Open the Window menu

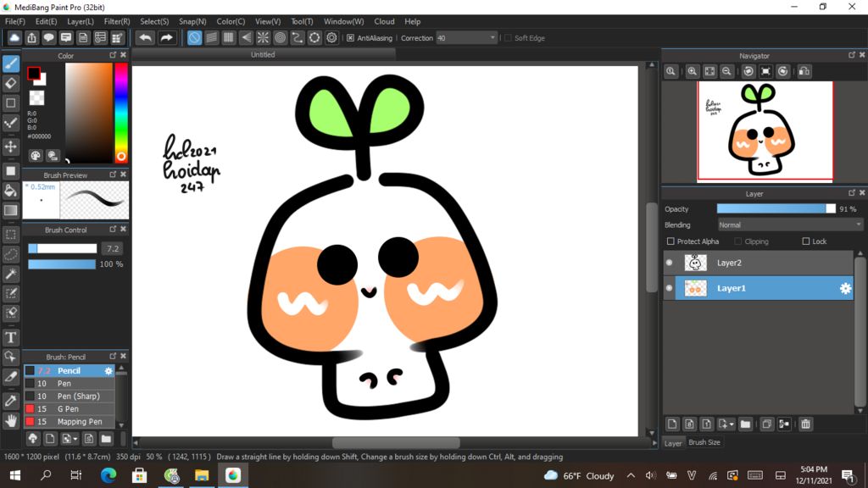pyautogui.click(x=344, y=21)
